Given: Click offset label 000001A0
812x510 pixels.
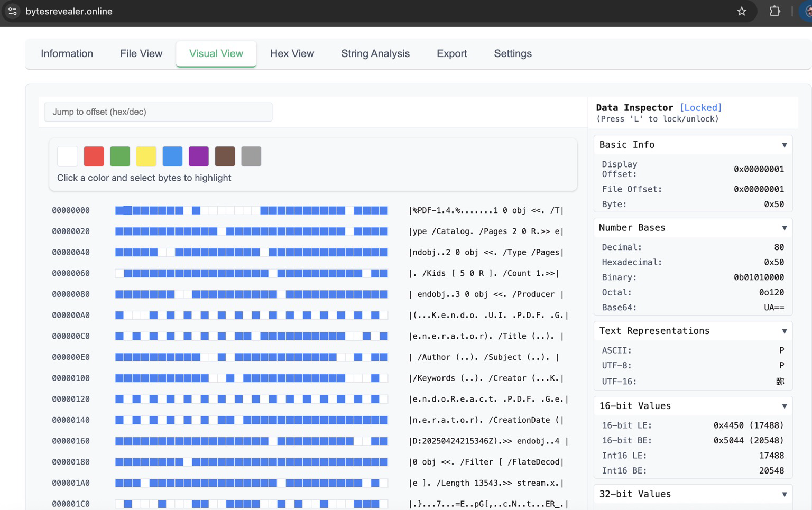Looking at the screenshot, I should pos(71,483).
